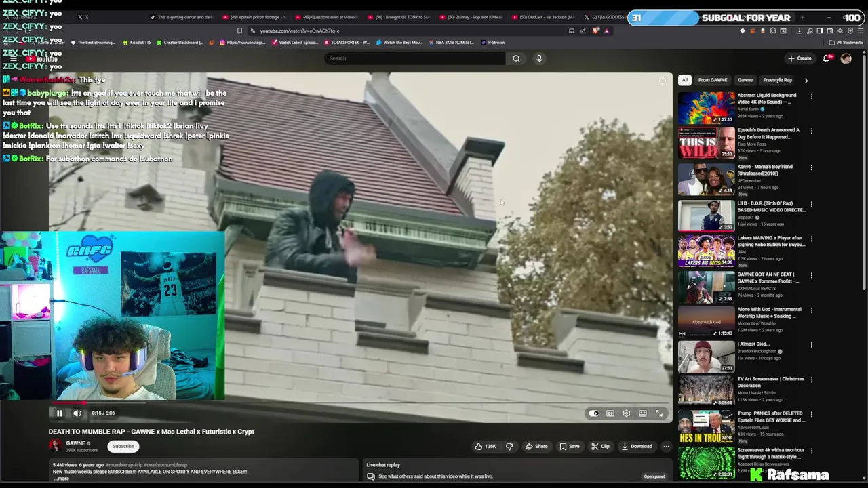Click the #mumblerap hashtag in description
This screenshot has height=488, width=868.
tap(119, 465)
